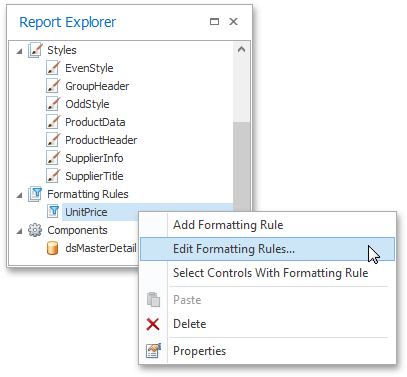Collapse the Components tree node

pyautogui.click(x=20, y=231)
